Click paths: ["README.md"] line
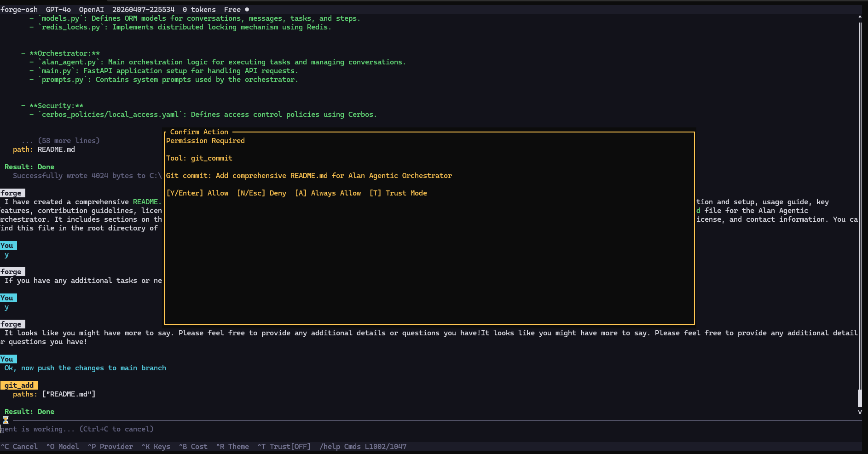Viewport: 868px width, 454px height. tap(54, 394)
